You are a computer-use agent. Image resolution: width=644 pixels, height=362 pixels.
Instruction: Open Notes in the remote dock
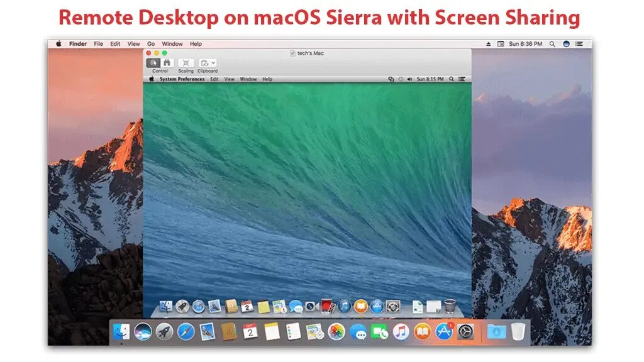point(264,307)
